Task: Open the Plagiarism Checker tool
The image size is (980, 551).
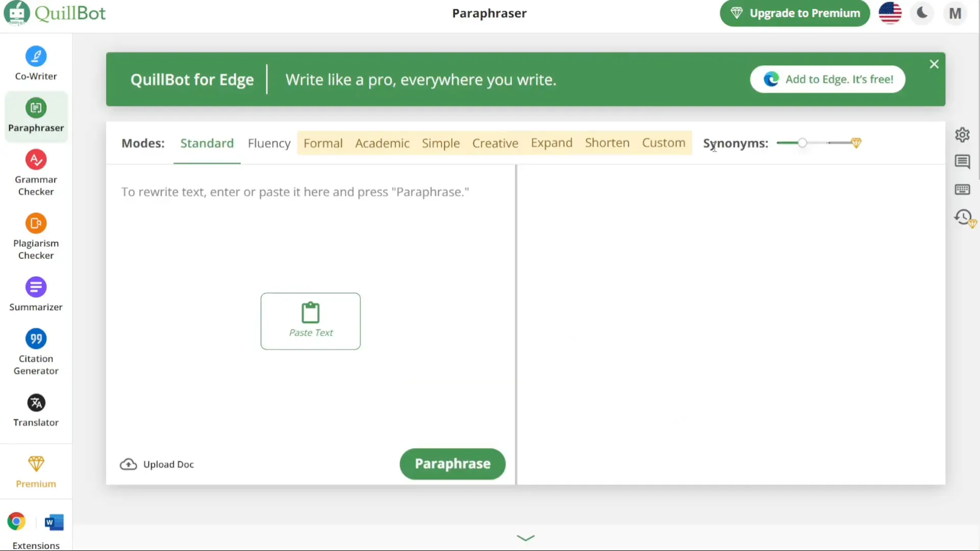Action: click(36, 237)
